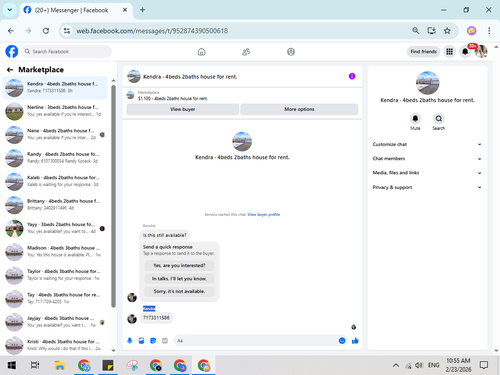The height and width of the screenshot is (375, 500).
Task: Open Sticky Notes from the taskbar
Action: (x=108, y=365)
